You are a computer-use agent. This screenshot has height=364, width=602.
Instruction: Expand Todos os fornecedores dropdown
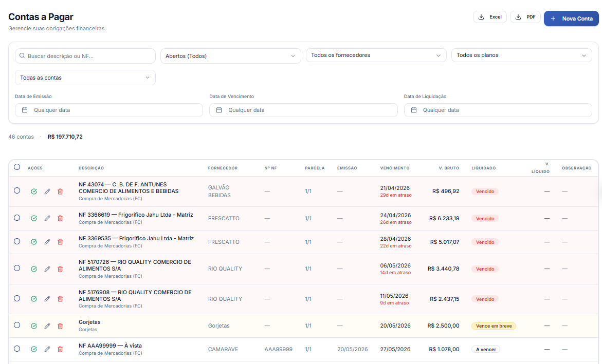376,55
